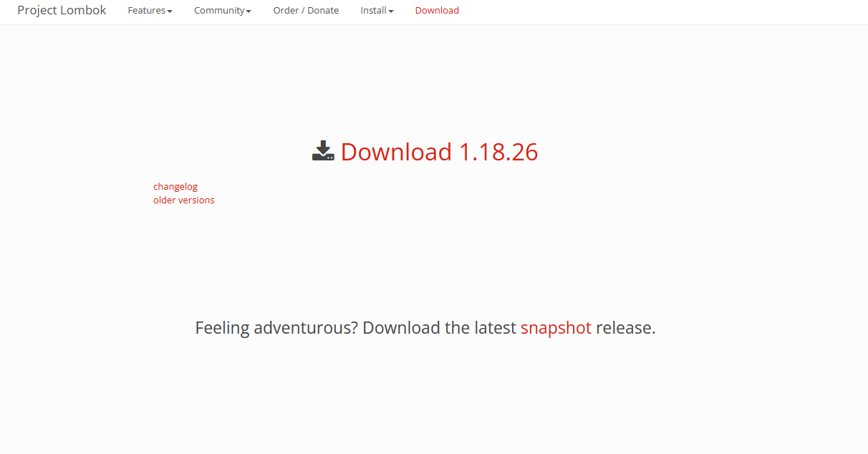Screen dimensions: 868x454
Task: Click the Project Lombok site title
Action: [62, 10]
